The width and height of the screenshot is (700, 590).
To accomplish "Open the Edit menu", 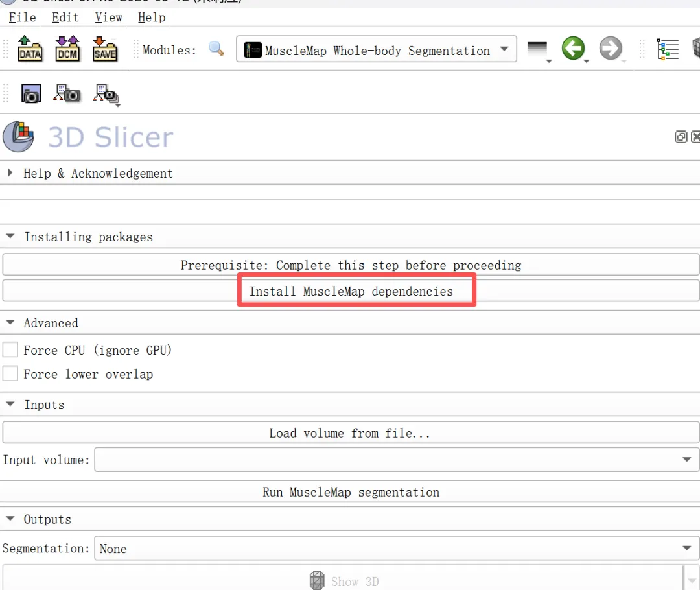I will tap(65, 18).
